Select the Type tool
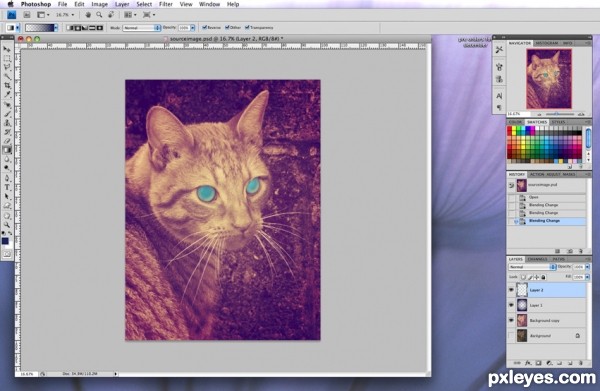 7,187
